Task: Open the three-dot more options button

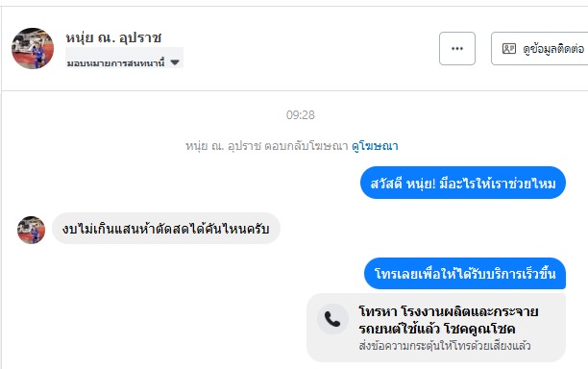Action: point(457,48)
